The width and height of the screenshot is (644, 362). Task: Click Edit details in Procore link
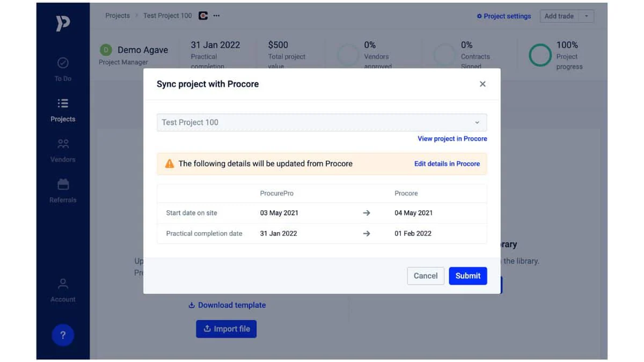447,164
